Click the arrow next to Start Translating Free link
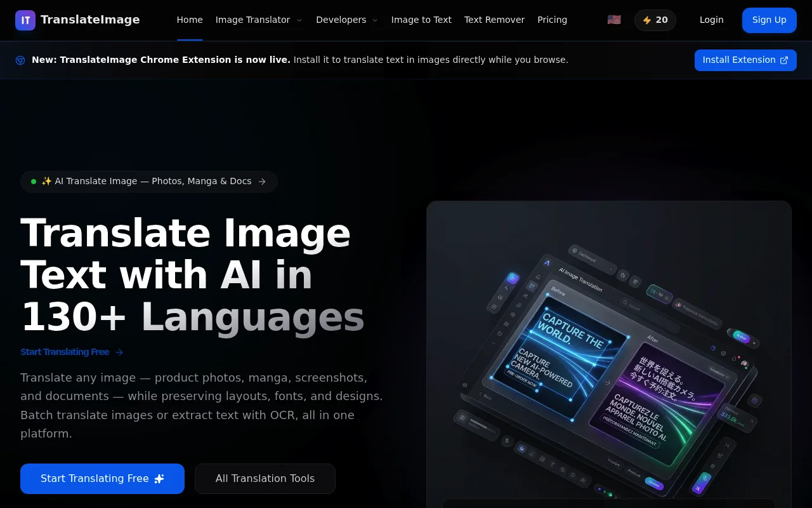812x508 pixels. (119, 352)
